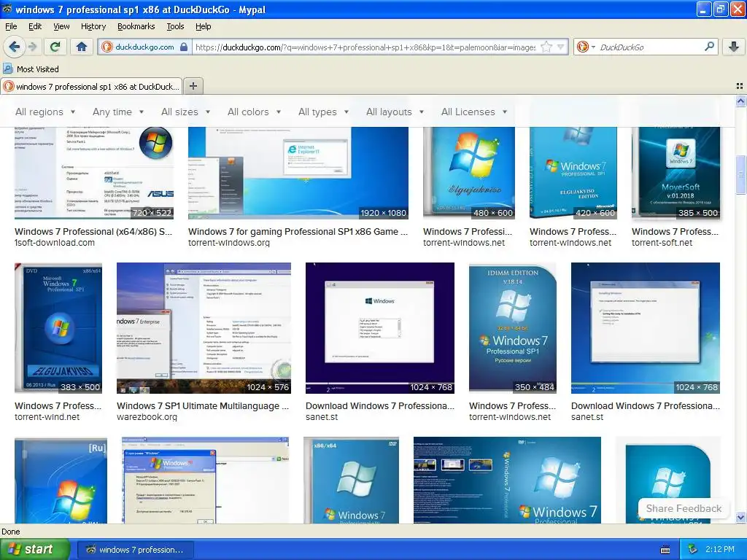Click the network tray icon
747x560 pixels.
pyautogui.click(x=693, y=550)
